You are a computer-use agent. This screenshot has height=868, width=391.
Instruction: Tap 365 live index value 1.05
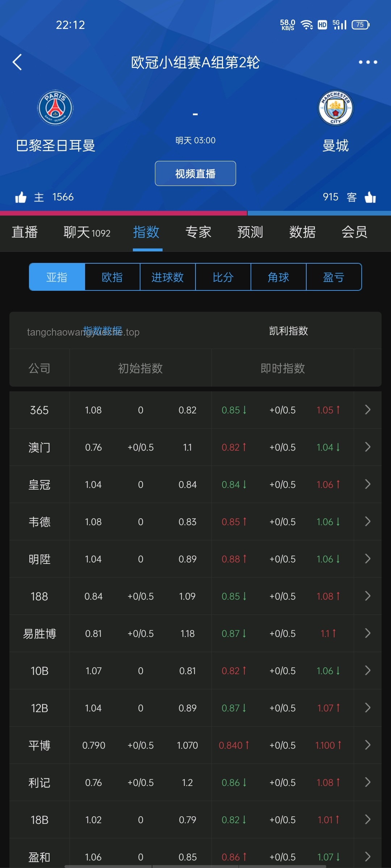point(325,410)
